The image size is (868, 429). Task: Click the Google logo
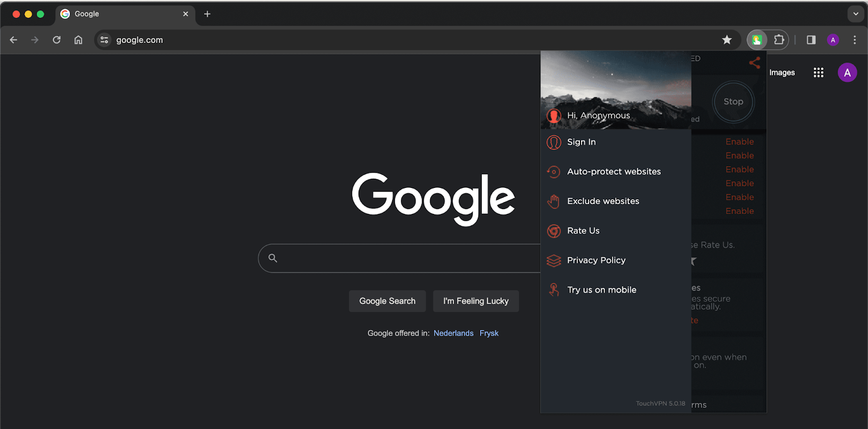coord(433,199)
